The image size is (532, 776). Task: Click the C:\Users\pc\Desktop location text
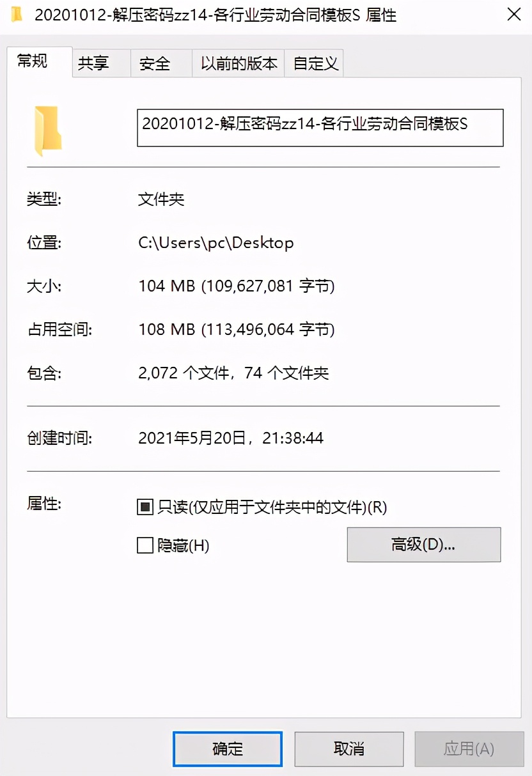pyautogui.click(x=216, y=243)
